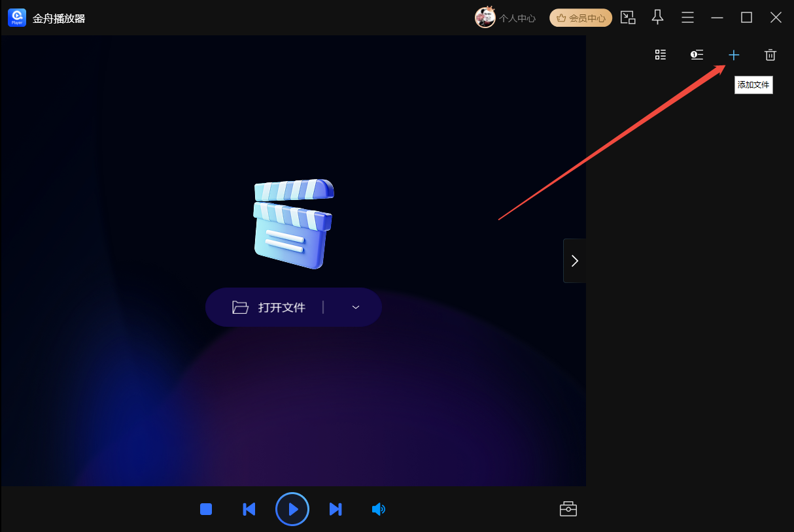
Task: Open the toolbox icon in bottom bar
Action: (x=568, y=509)
